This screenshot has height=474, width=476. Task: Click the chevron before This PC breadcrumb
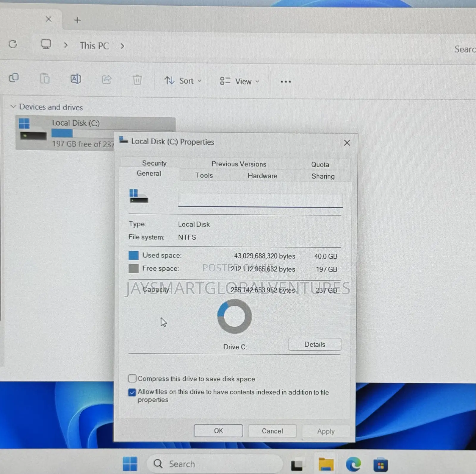(x=66, y=46)
